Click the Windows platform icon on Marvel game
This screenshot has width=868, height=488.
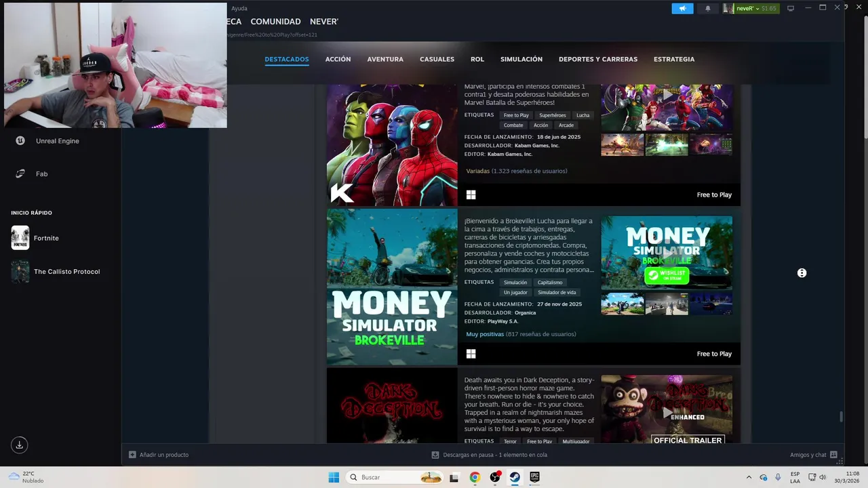coord(471,195)
